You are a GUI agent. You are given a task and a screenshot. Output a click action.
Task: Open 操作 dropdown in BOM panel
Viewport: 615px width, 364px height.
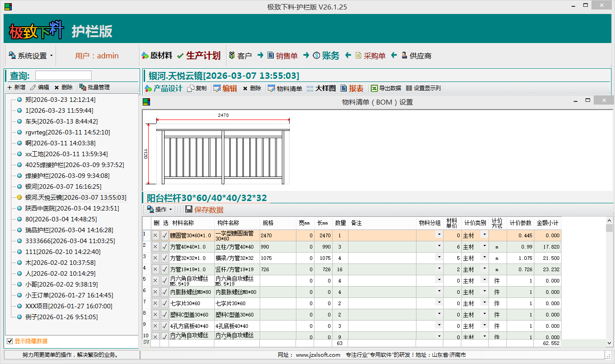point(159,210)
